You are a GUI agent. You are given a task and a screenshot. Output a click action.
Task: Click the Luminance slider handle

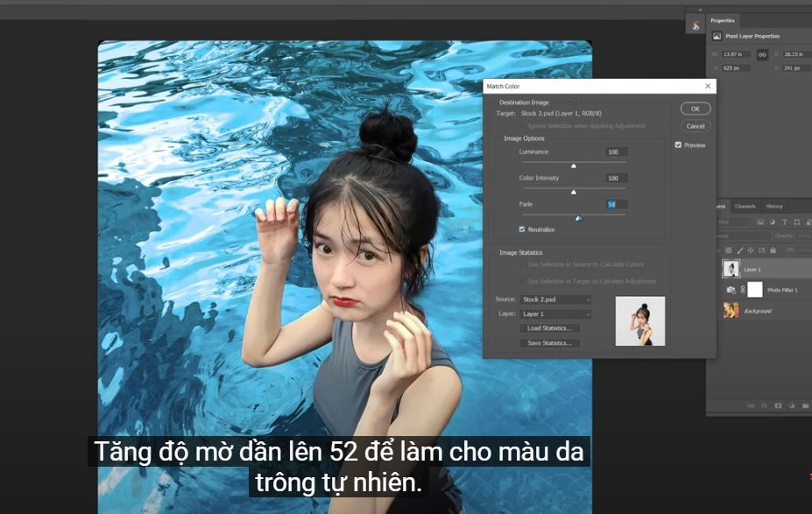click(x=573, y=165)
